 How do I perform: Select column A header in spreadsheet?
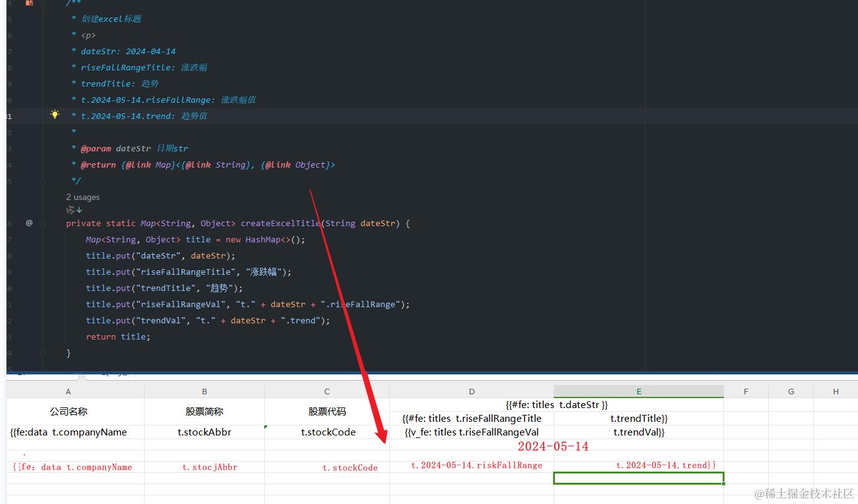point(69,391)
